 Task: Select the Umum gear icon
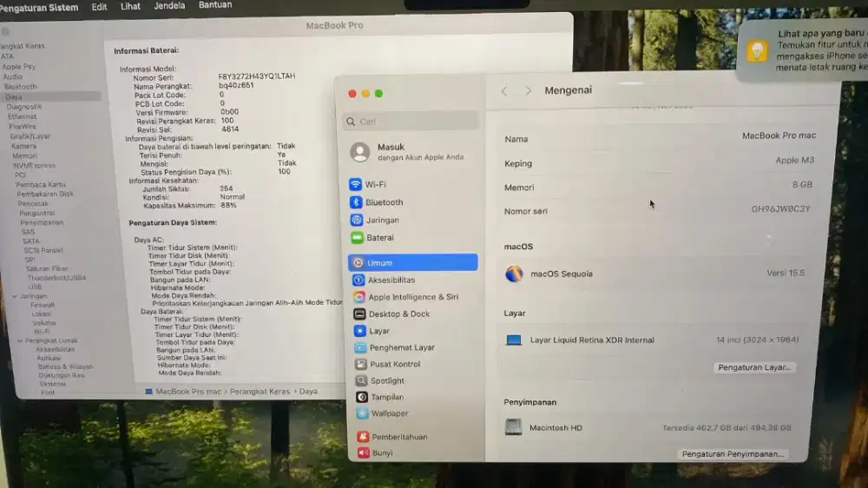pyautogui.click(x=358, y=262)
